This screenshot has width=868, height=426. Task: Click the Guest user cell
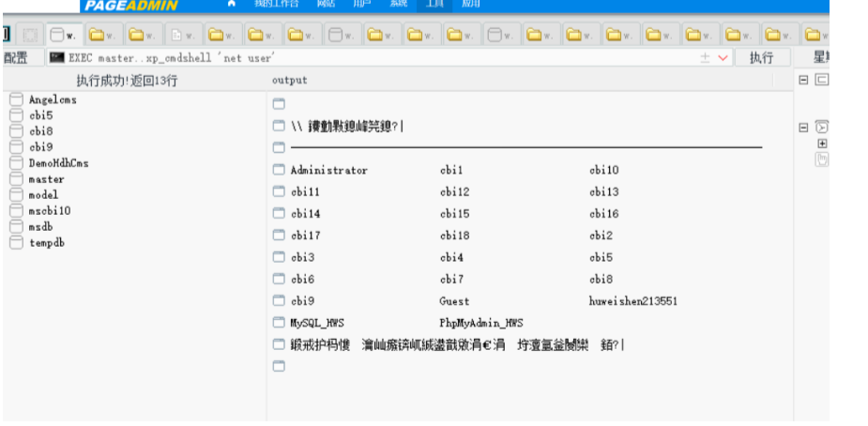pyautogui.click(x=454, y=301)
